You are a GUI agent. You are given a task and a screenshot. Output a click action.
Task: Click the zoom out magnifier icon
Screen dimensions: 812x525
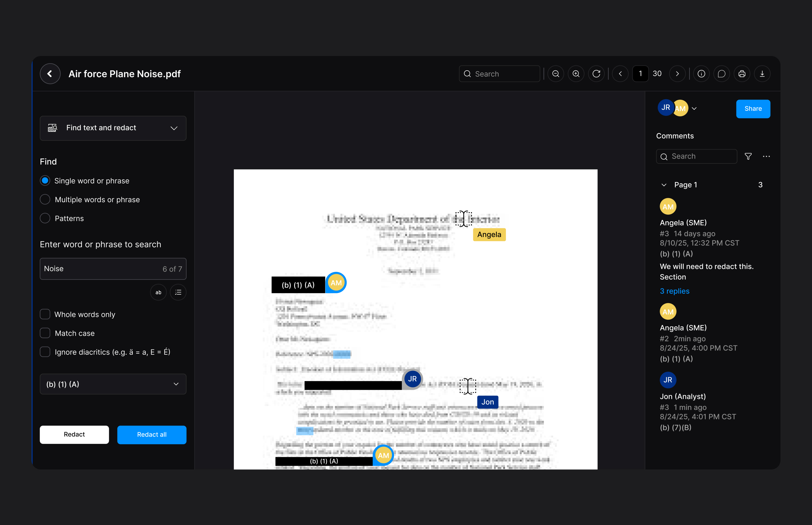[556, 74]
